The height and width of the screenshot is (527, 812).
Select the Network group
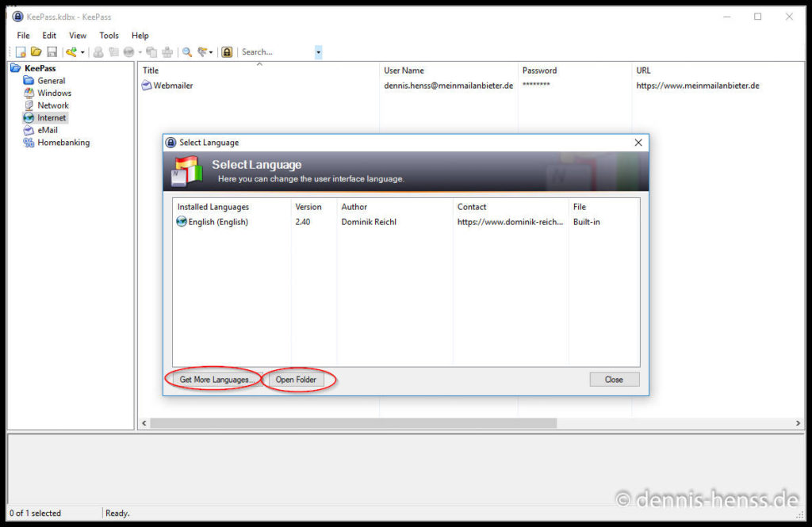(x=53, y=105)
